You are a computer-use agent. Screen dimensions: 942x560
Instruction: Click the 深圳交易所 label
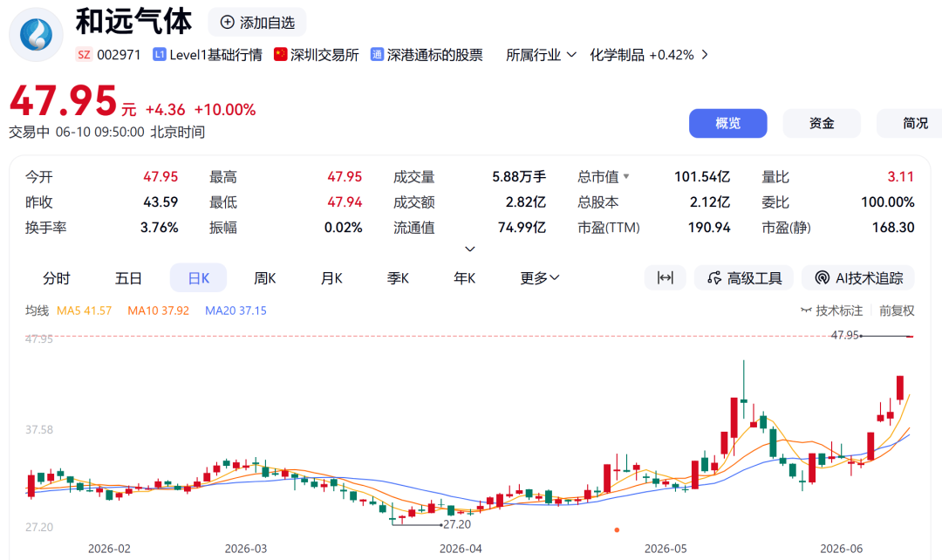pyautogui.click(x=324, y=55)
